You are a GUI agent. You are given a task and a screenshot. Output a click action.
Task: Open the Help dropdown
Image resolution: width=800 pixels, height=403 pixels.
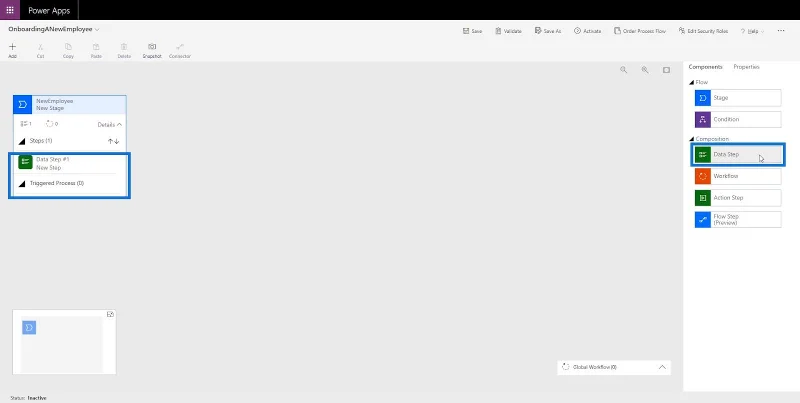pyautogui.click(x=752, y=31)
